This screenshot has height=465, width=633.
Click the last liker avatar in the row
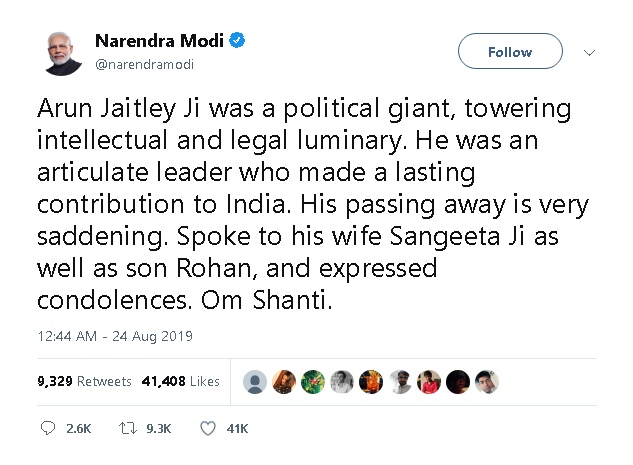pyautogui.click(x=487, y=382)
